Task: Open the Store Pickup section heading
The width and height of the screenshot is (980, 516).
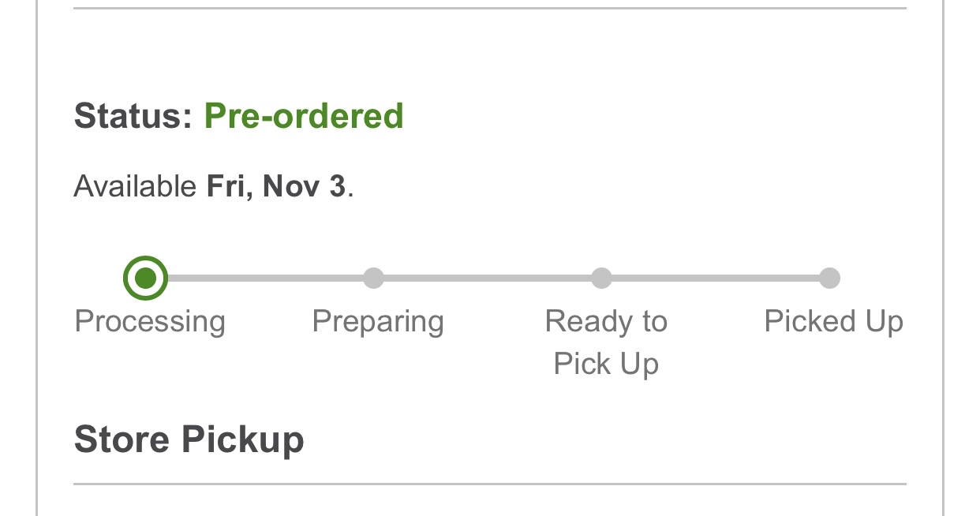Action: [x=189, y=439]
